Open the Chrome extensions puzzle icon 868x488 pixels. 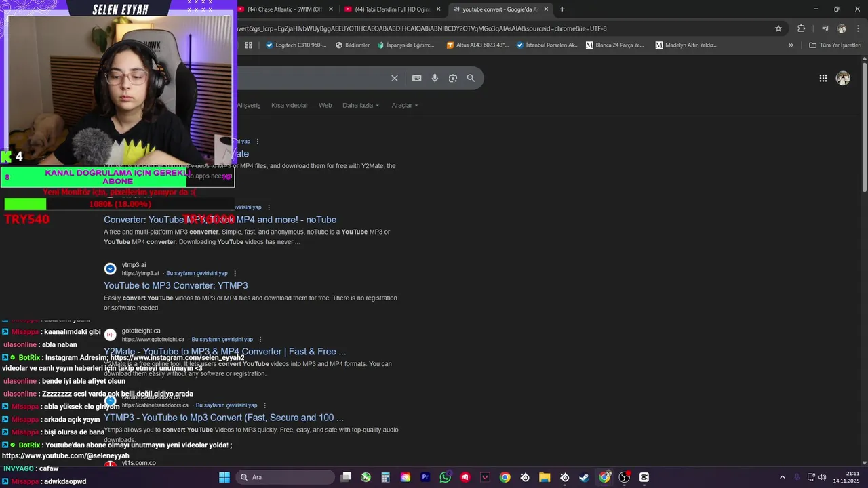coord(801,28)
